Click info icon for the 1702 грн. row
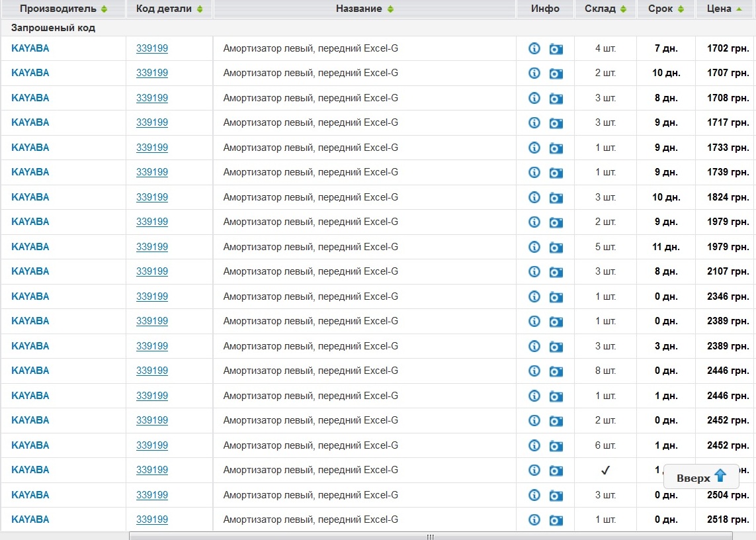This screenshot has width=756, height=540. point(534,48)
